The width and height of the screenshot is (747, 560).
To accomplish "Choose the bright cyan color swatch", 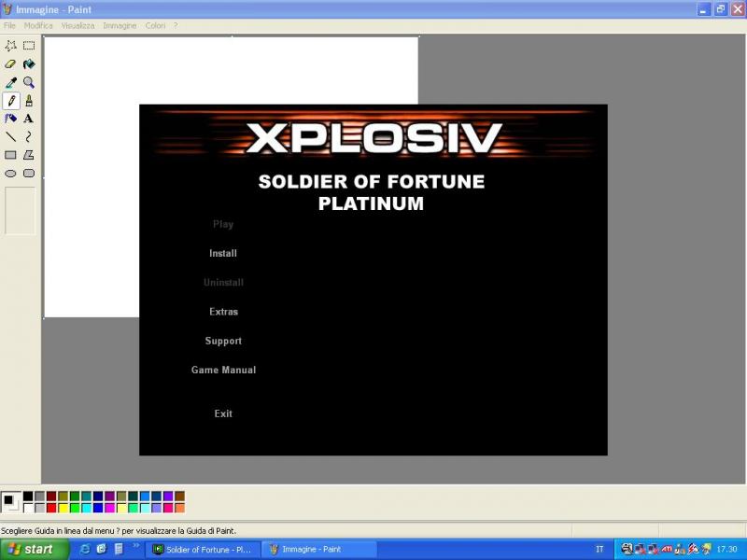I will click(x=86, y=508).
